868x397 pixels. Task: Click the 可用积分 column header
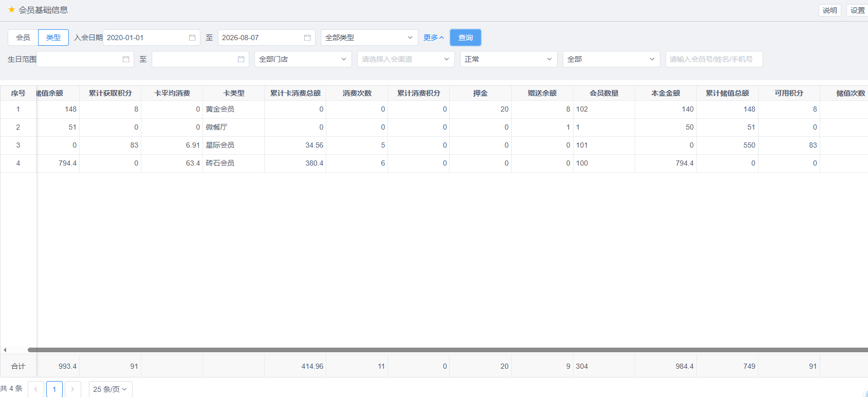coord(789,93)
